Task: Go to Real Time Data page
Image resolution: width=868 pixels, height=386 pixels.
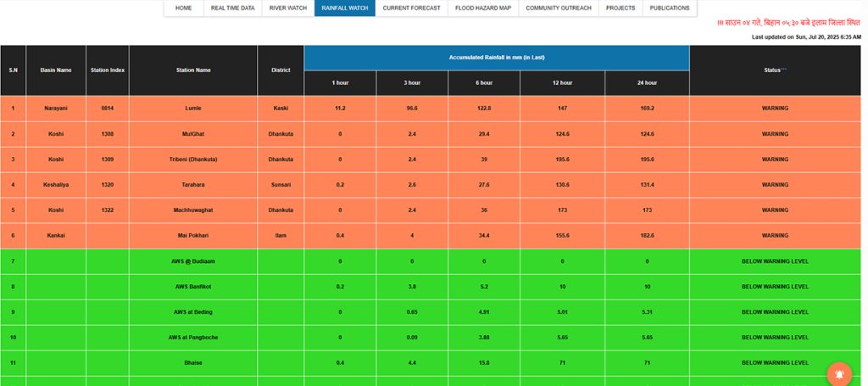Action: pyautogui.click(x=233, y=8)
